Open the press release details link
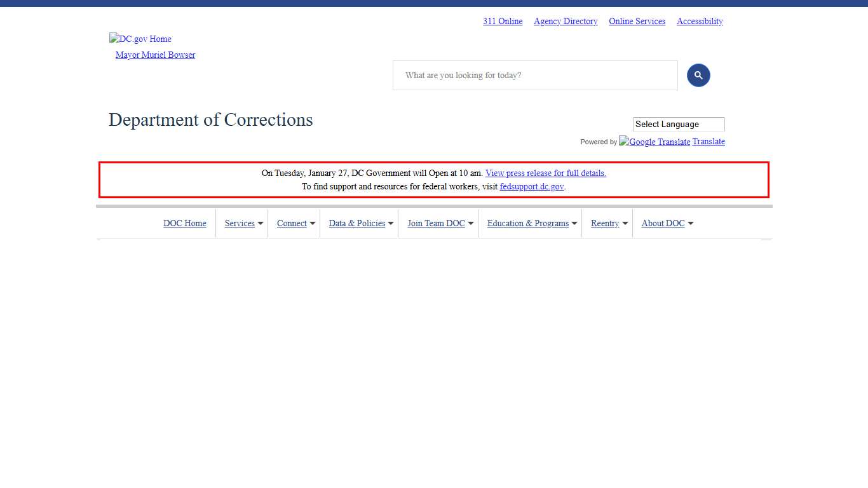The height and width of the screenshot is (488, 868). (545, 173)
